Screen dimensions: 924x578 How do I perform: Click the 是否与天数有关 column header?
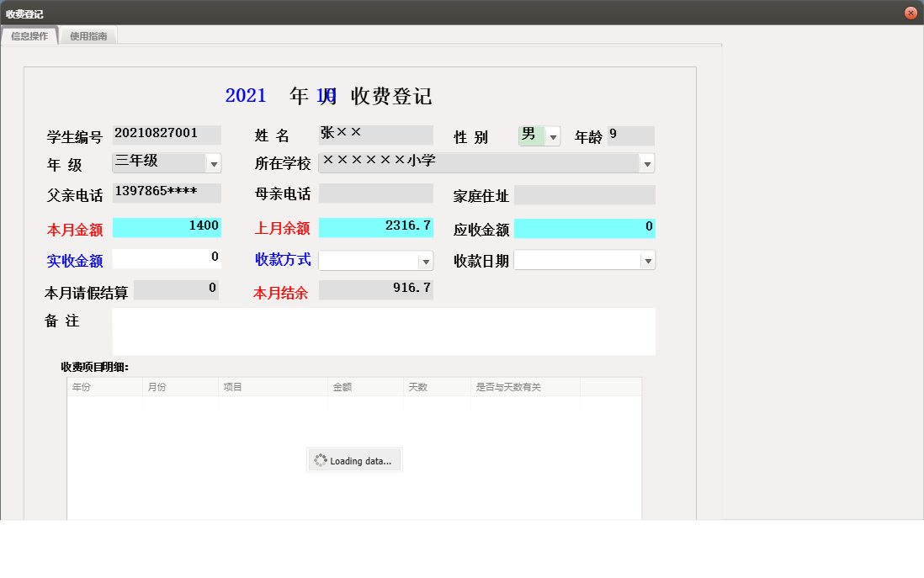[515, 386]
